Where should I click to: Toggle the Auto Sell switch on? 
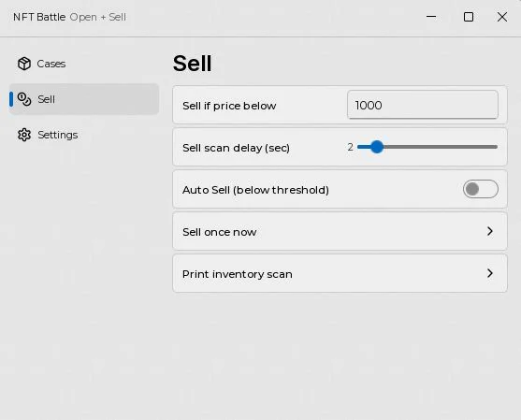point(481,189)
